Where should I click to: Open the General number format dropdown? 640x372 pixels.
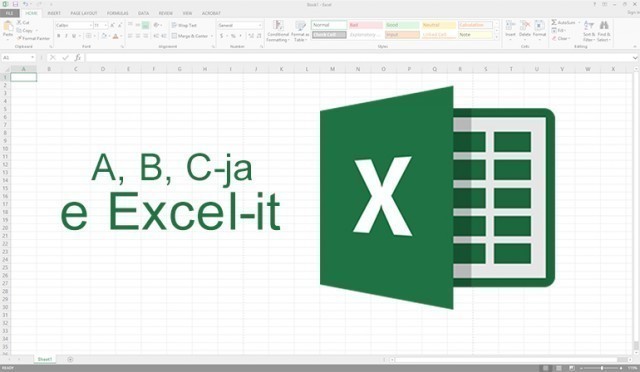[260, 25]
